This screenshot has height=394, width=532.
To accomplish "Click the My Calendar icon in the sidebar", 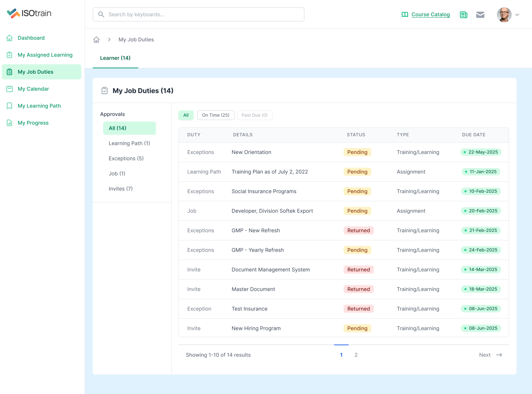I will tap(9, 89).
